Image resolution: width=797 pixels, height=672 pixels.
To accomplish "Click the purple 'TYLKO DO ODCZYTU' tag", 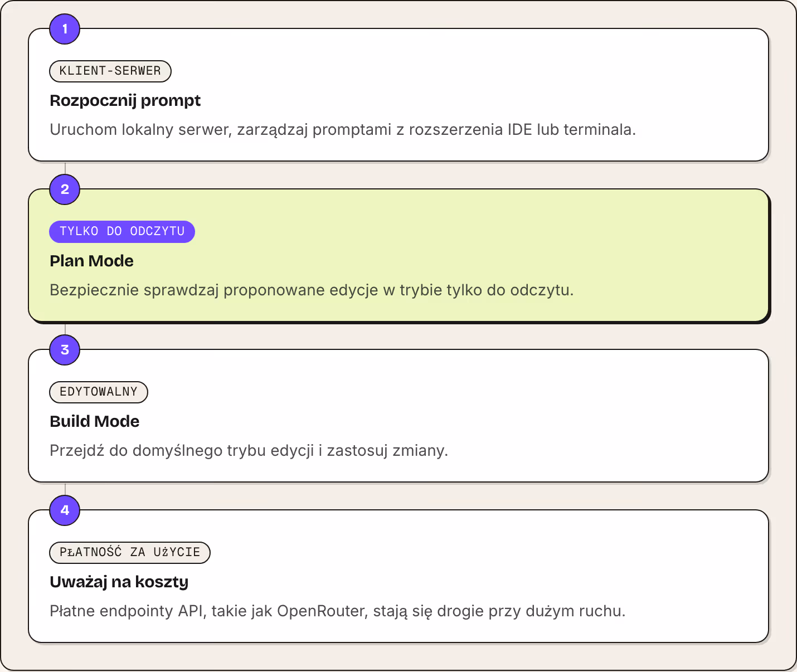I will click(x=122, y=231).
